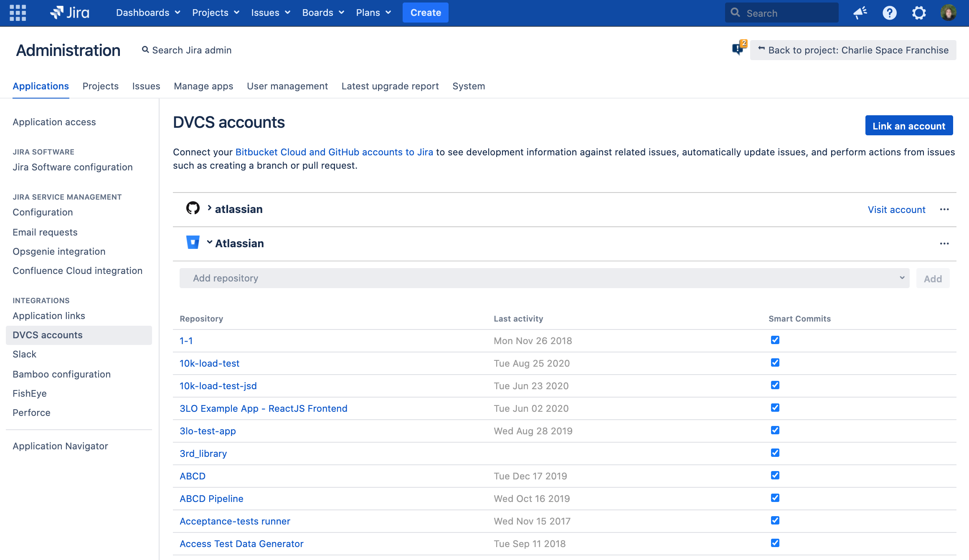Click the Bitbucket icon beside Atlassian
969x560 pixels.
[193, 242]
